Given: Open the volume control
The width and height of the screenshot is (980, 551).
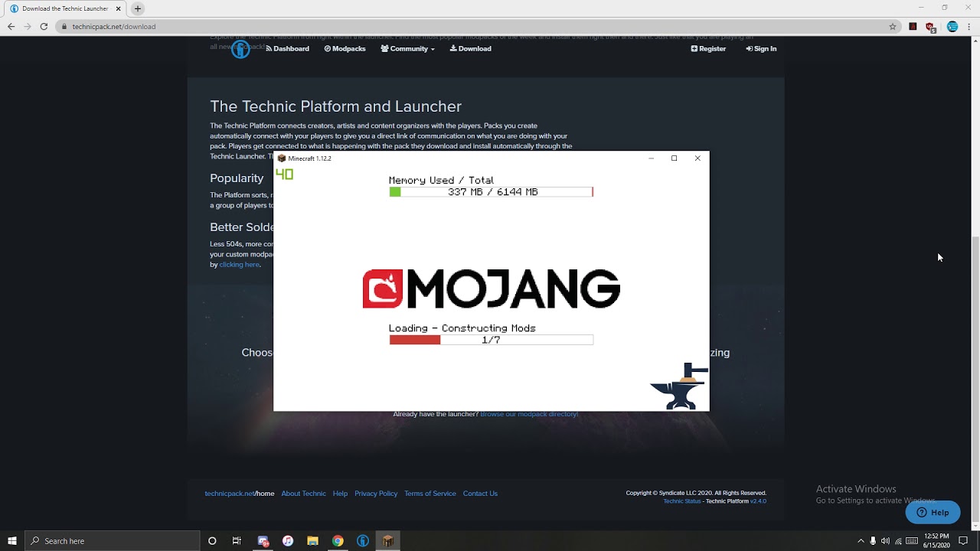Looking at the screenshot, I should click(x=885, y=541).
